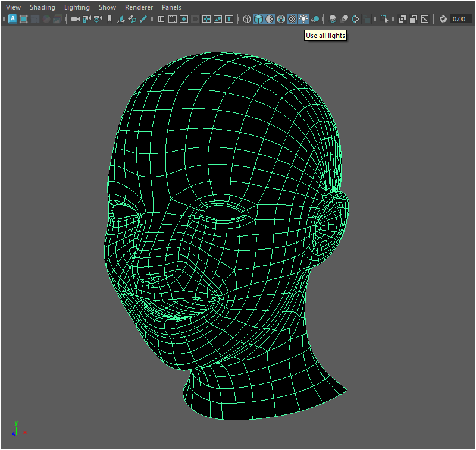Click the Isolate Select icon
The width and height of the screenshot is (476, 450).
click(384, 19)
